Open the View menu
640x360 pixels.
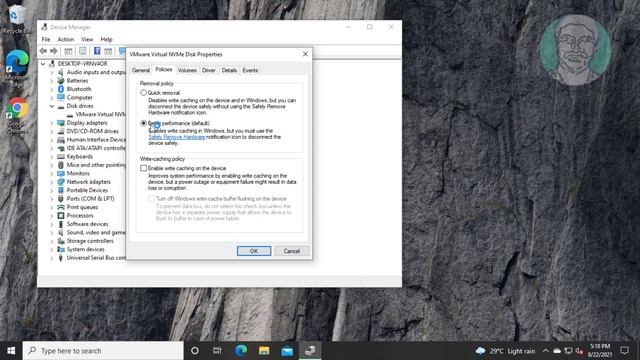click(x=87, y=39)
